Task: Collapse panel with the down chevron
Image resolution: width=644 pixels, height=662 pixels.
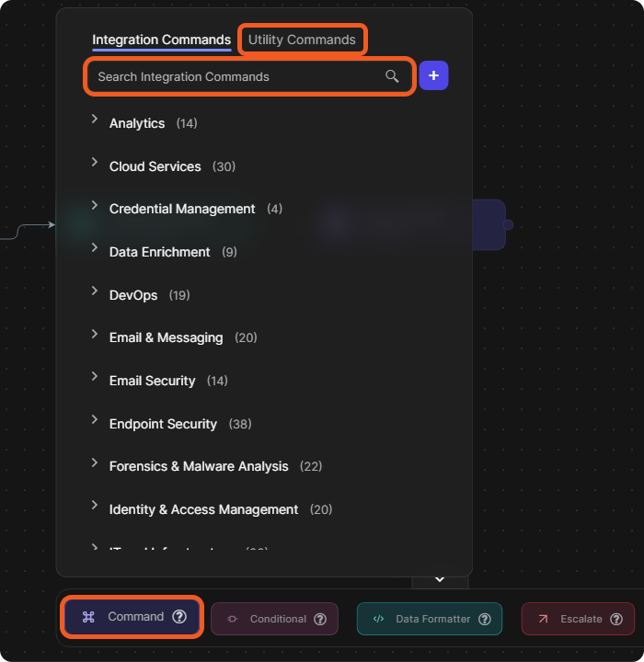Action: (x=440, y=579)
